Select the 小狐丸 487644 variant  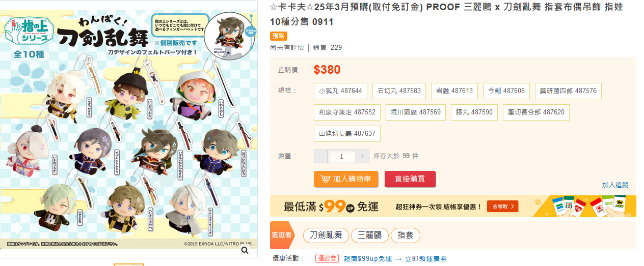340,91
